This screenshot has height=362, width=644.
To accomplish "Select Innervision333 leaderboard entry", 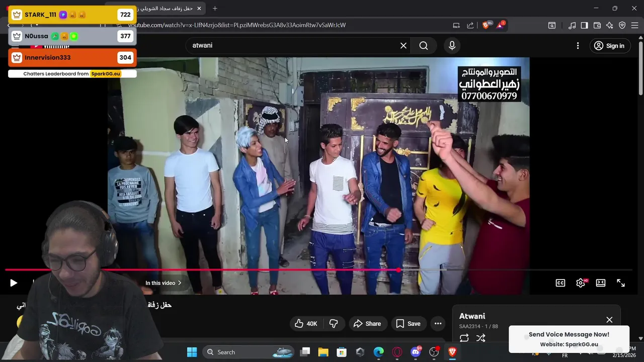I will [72, 57].
